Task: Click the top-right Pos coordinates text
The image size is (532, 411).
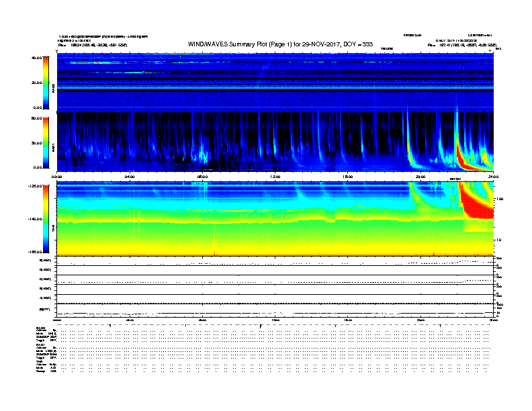Action: tap(462, 45)
